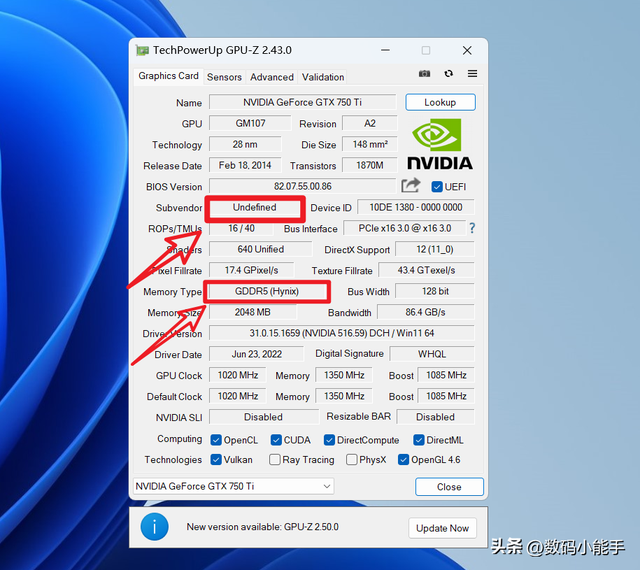Screen dimensions: 640x570
Task: Switch to the Advanced tab
Action: tap(272, 77)
